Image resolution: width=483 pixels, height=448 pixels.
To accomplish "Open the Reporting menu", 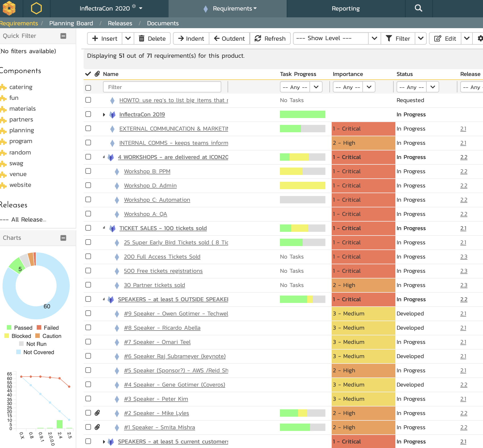I will 346,9.
